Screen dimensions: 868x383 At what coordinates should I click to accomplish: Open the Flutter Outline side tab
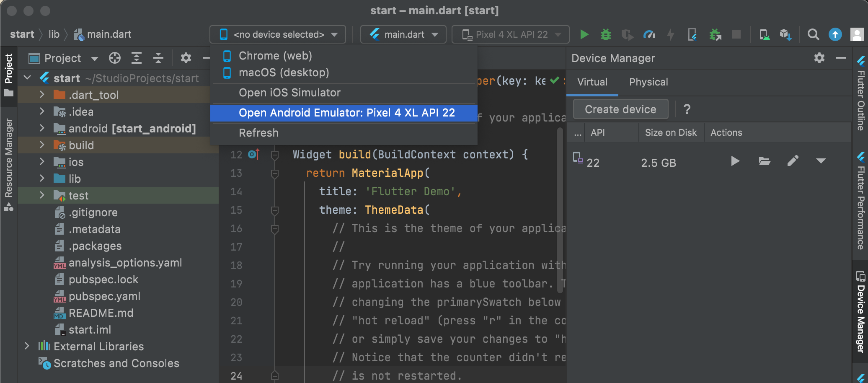tap(860, 93)
